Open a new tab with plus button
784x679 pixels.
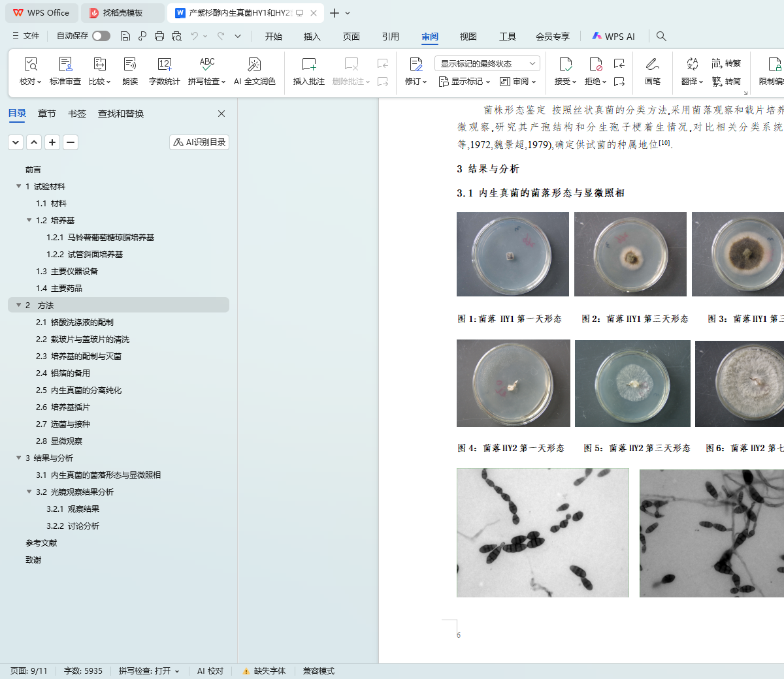tap(335, 13)
